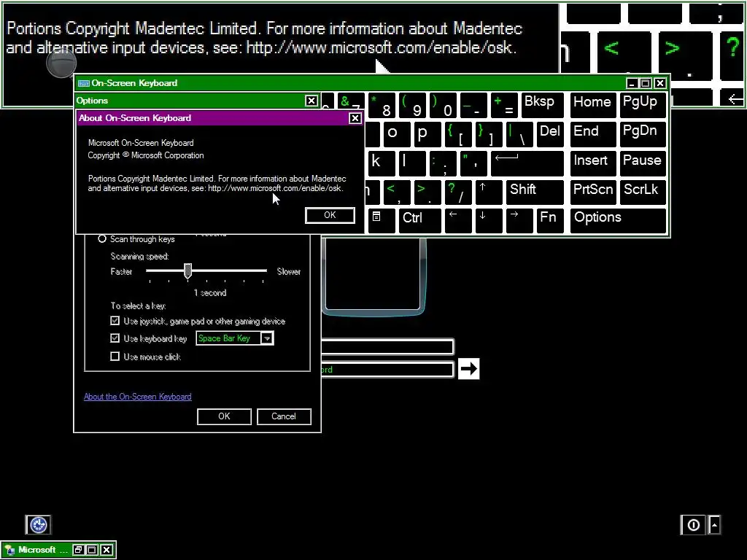Close the Options dialog with X
The width and height of the screenshot is (747, 560).
[311, 101]
